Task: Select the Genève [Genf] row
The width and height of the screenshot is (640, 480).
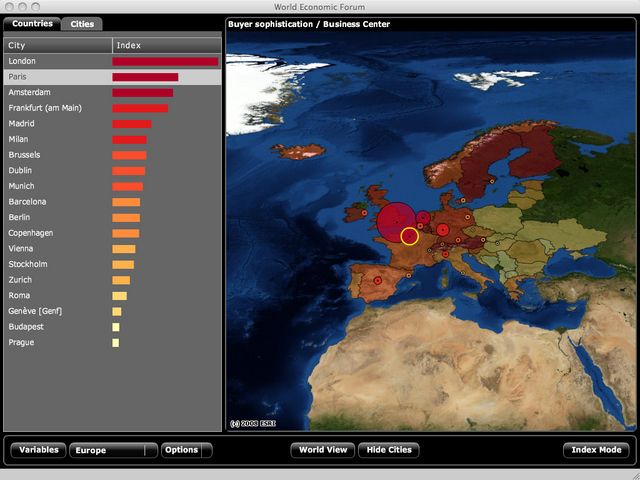Action: point(113,311)
